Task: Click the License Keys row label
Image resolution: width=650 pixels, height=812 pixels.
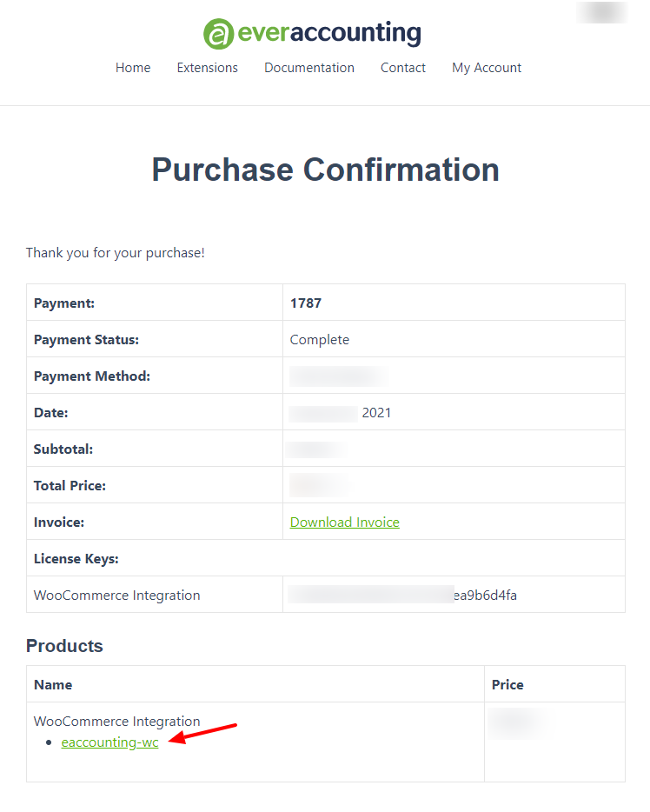Action: click(76, 559)
